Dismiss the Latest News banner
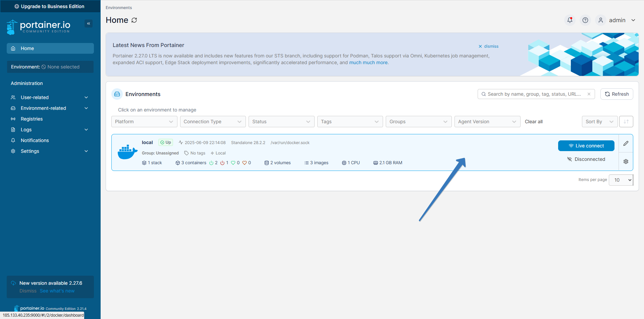 click(488, 46)
